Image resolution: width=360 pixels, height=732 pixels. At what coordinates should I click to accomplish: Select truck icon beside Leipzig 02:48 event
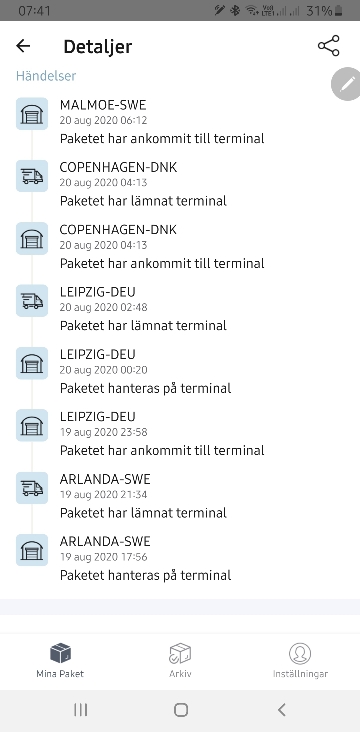pos(32,301)
